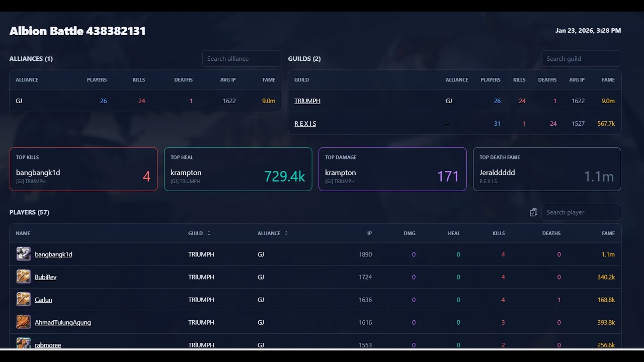This screenshot has height=362, width=644.
Task: Click the Jan 23, 2026, 3:28 PM timestamp
Action: pyautogui.click(x=588, y=31)
